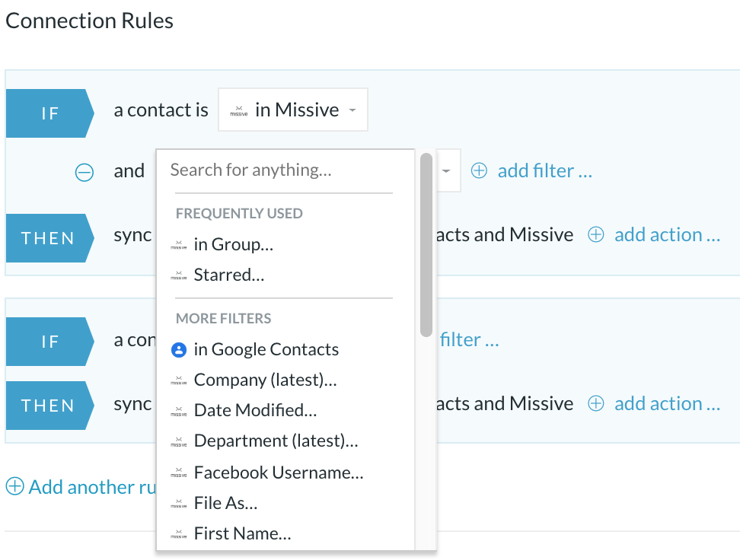Remove the 'and' filter with minus icon
740x560 pixels.
pos(85,172)
